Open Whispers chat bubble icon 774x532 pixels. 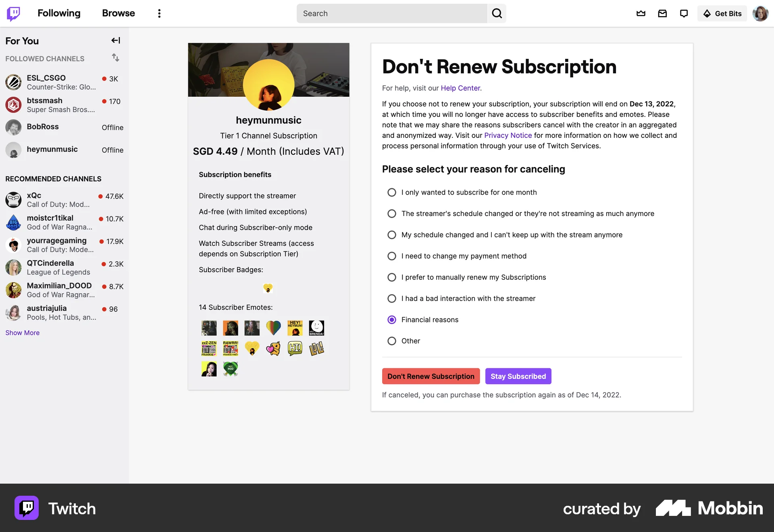[684, 13]
